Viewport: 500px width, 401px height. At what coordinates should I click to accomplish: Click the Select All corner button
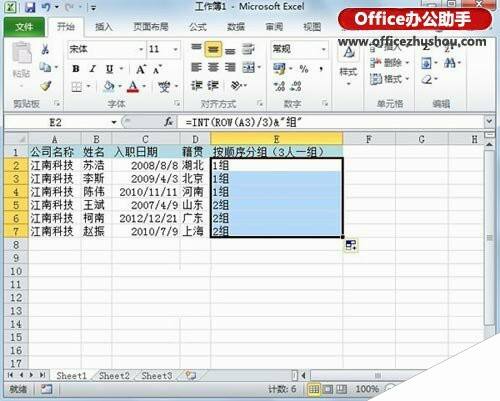(x=16, y=138)
